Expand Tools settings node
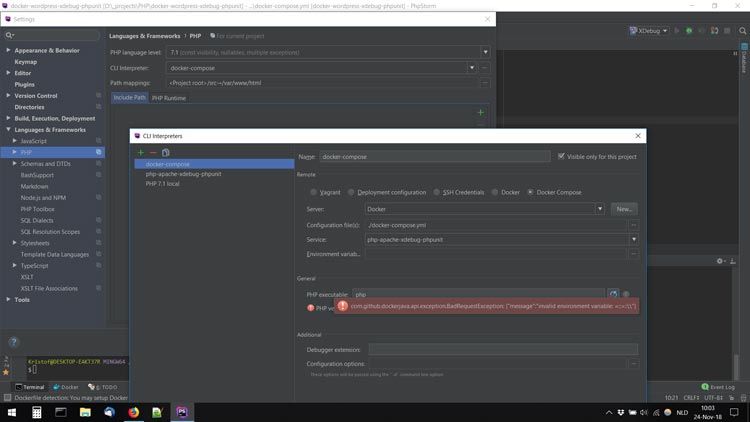The width and height of the screenshot is (750, 422). click(8, 300)
